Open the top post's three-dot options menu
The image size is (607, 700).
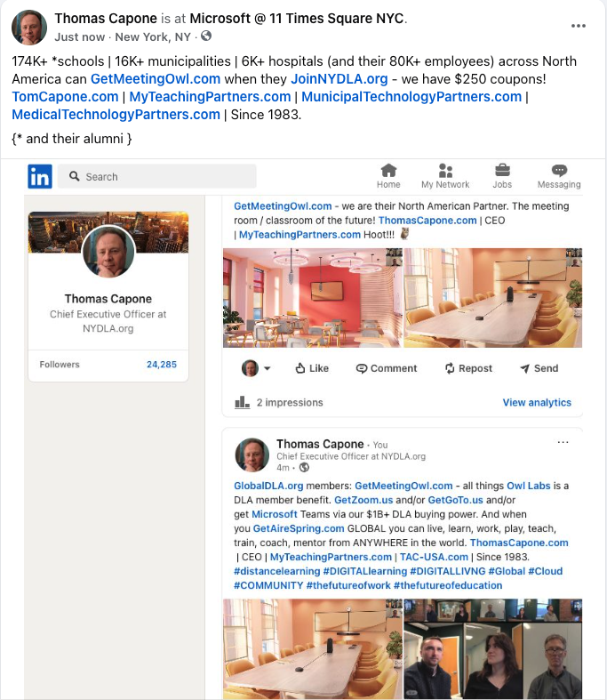(x=579, y=26)
